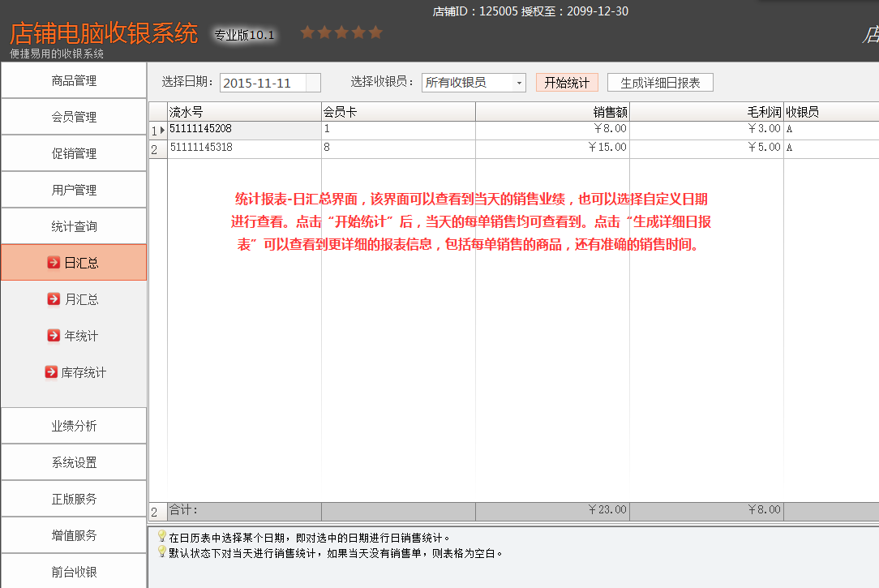The height and width of the screenshot is (588, 879).
Task: Click total sales ￥23.00
Action: click(x=607, y=509)
